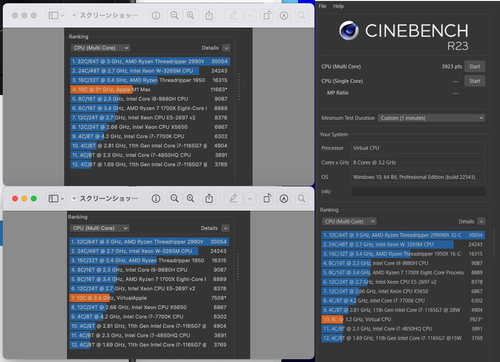This screenshot has width=500, height=362.
Task: Click the OS field showing Windows 10
Action: point(418,177)
